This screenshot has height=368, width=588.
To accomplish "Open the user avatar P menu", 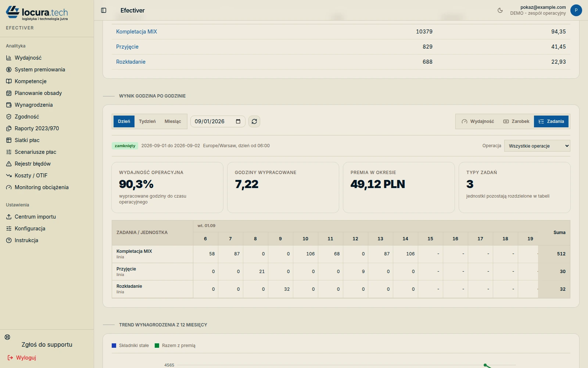I will coord(576,10).
